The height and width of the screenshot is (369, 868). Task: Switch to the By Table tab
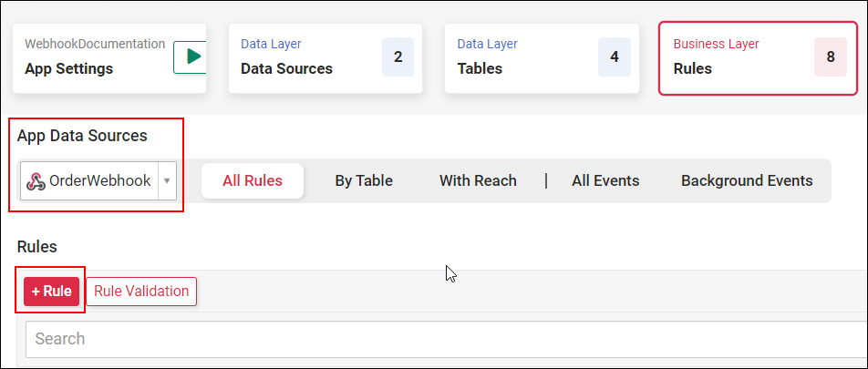tap(364, 180)
